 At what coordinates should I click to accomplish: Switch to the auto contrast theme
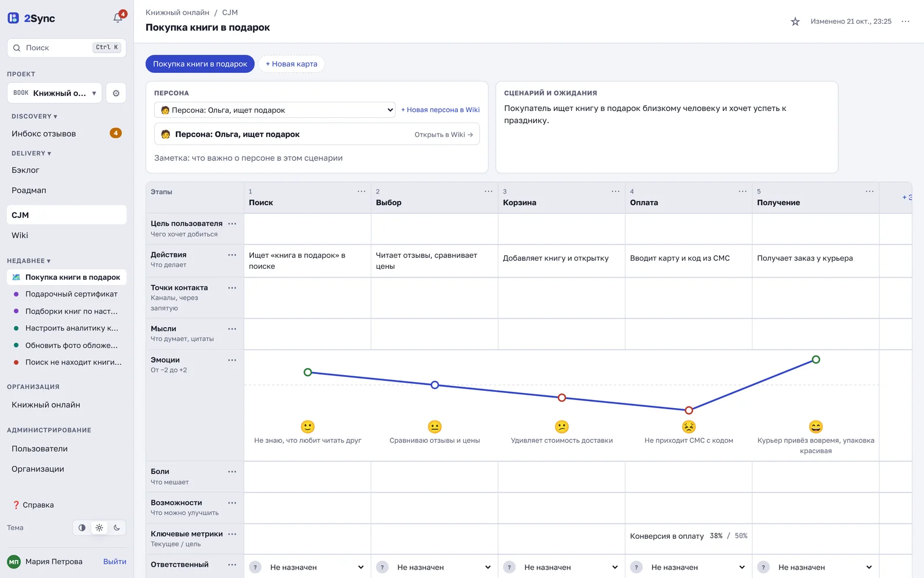click(82, 528)
